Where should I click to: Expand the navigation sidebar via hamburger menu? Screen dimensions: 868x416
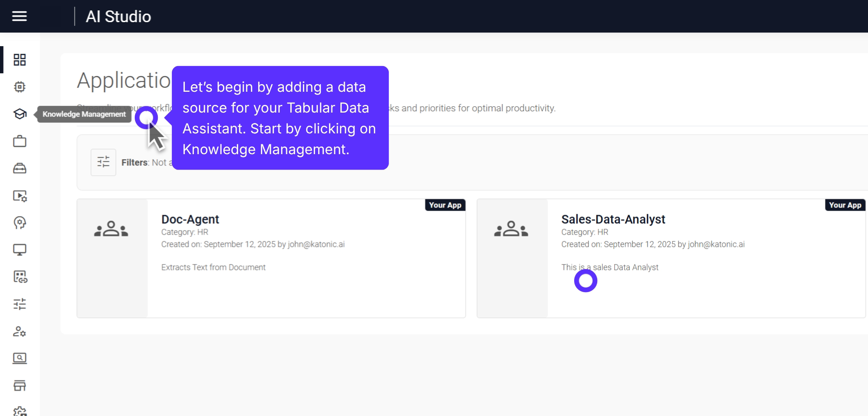(19, 16)
